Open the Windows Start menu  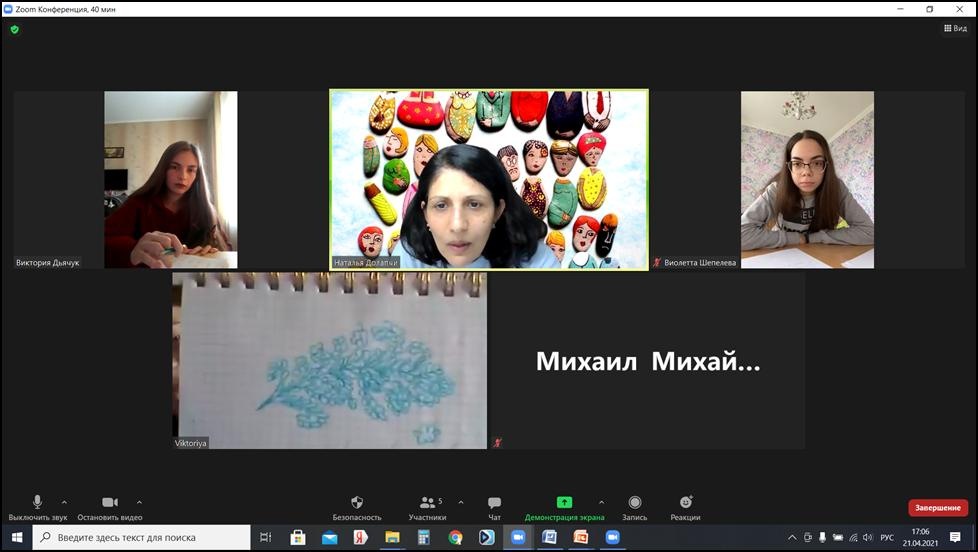(x=17, y=537)
